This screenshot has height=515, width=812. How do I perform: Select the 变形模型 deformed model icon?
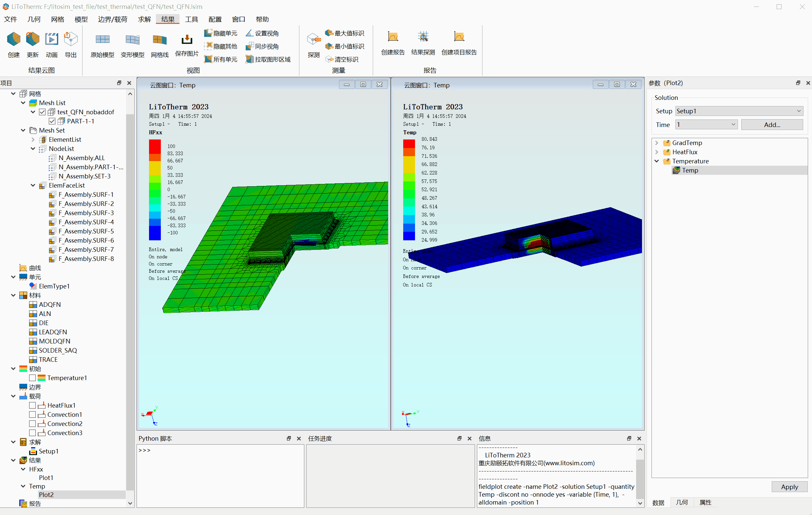click(133, 40)
